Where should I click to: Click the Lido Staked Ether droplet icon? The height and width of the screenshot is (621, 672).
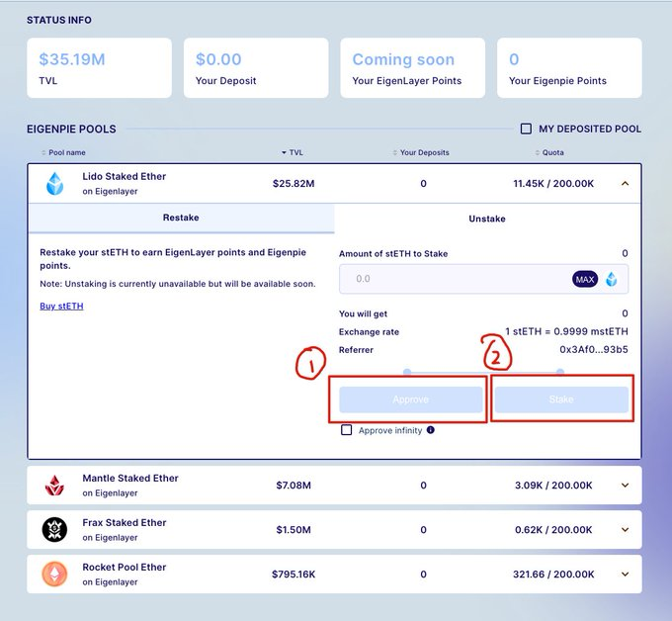click(55, 184)
